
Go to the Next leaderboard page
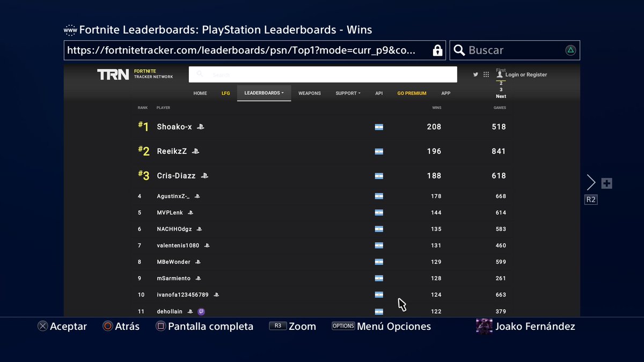(501, 97)
